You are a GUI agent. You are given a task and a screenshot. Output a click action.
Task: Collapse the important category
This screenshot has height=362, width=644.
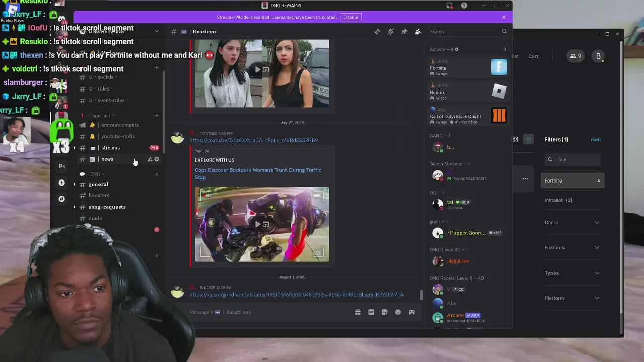[x=99, y=116]
